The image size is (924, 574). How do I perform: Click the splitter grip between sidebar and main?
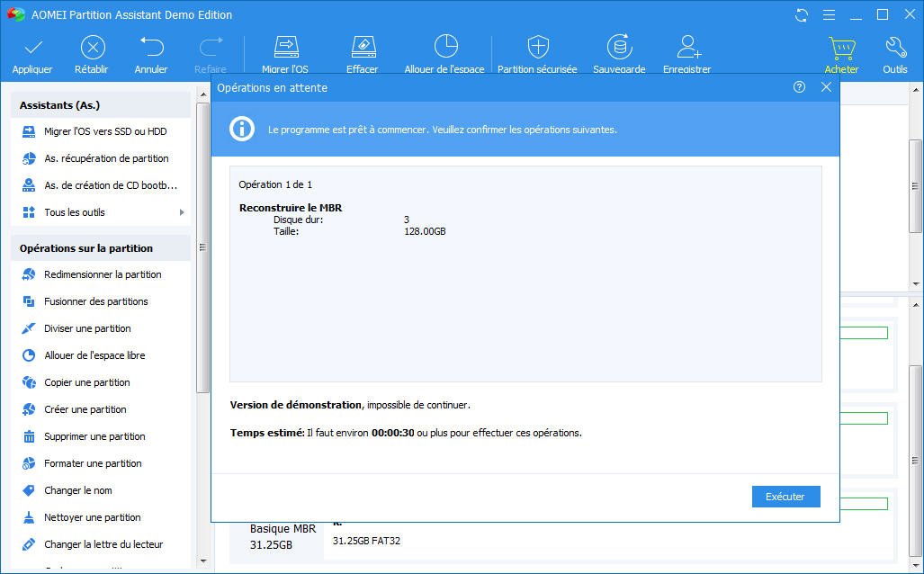pos(202,248)
